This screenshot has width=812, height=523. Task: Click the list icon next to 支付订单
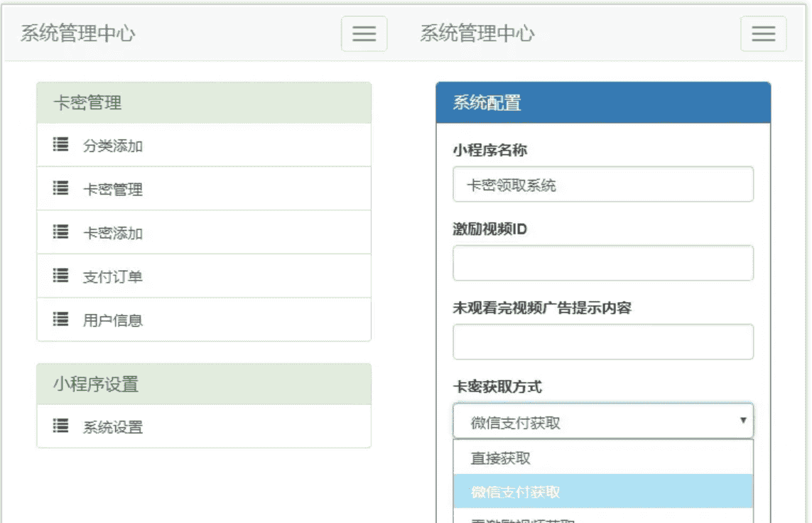(61, 276)
